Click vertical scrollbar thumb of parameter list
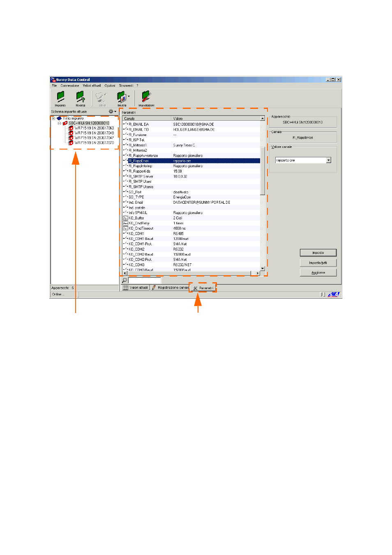The image size is (392, 555). click(263, 170)
